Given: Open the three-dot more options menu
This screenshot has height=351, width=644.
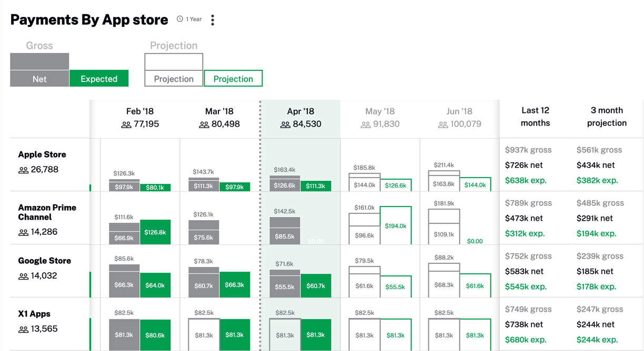Looking at the screenshot, I should (213, 20).
